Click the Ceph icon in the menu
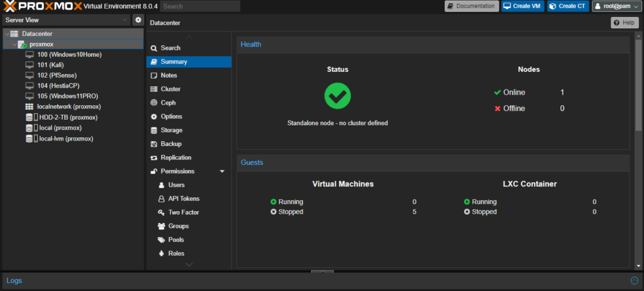Image resolution: width=644 pixels, height=291 pixels. (154, 103)
